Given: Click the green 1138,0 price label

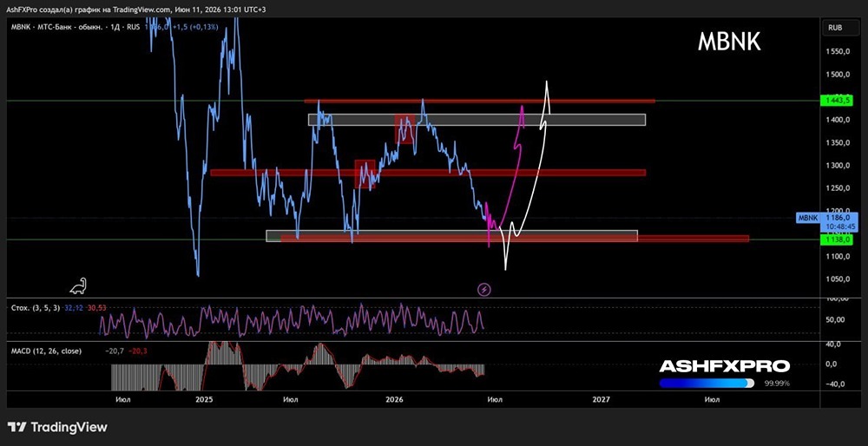Looking at the screenshot, I should point(836,239).
